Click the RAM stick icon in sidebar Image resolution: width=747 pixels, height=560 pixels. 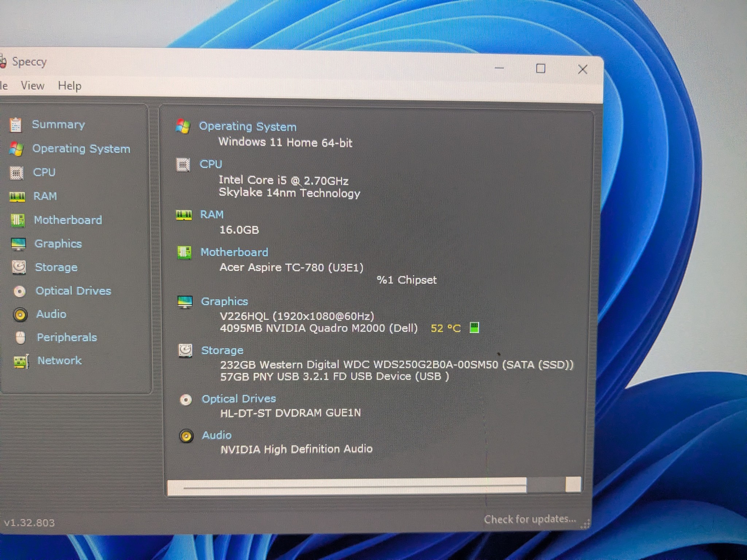pos(17,197)
